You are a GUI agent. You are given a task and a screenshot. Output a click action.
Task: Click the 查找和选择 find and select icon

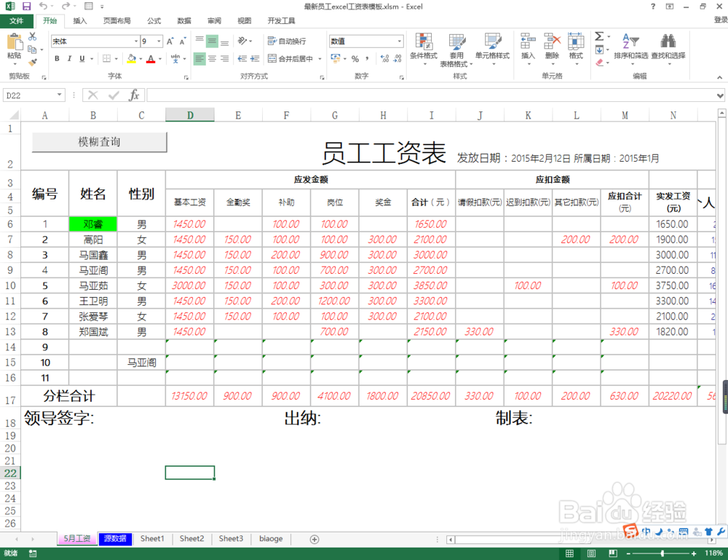(x=669, y=42)
